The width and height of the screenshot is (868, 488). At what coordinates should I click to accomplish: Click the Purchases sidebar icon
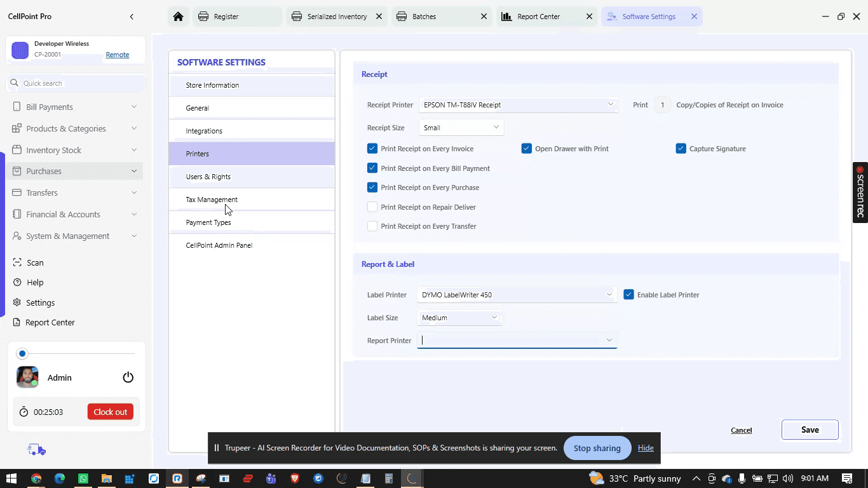(17, 171)
